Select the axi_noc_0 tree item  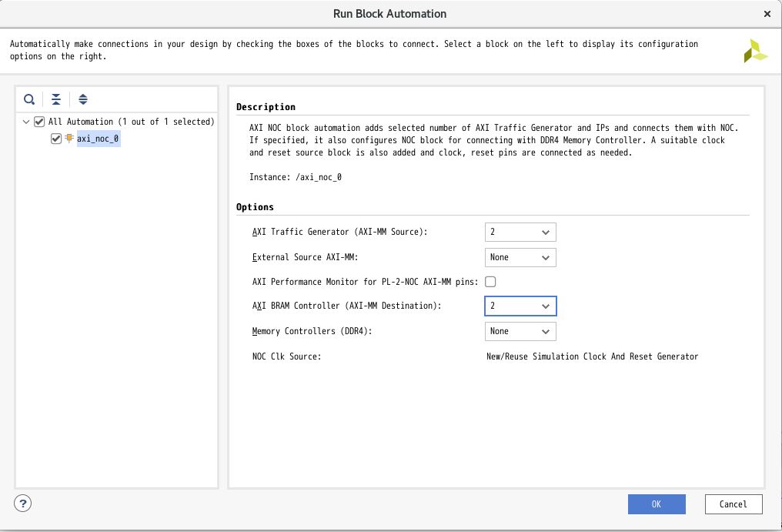(98, 139)
